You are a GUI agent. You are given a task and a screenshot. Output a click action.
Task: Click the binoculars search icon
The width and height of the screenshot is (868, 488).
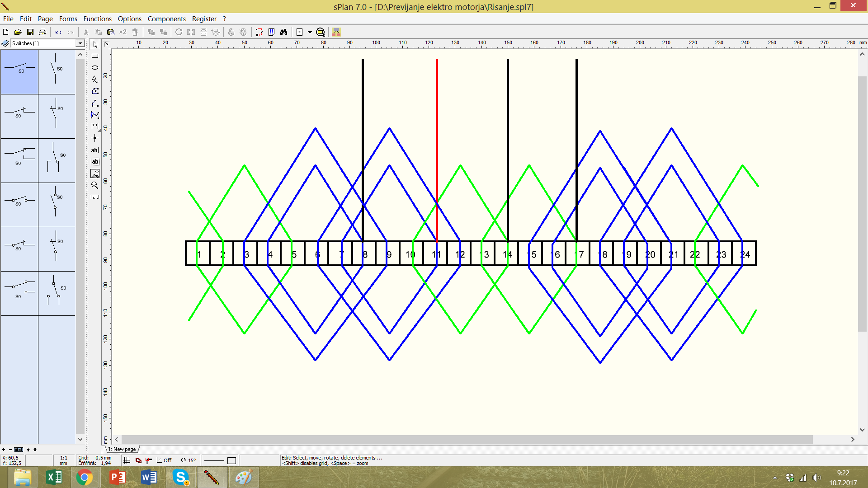point(283,32)
